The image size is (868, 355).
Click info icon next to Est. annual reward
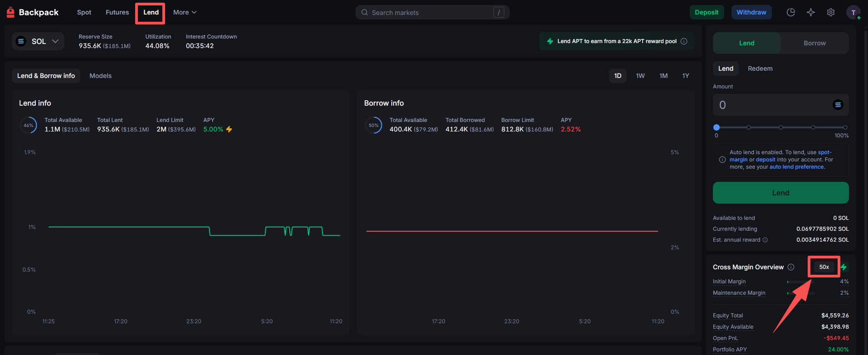coord(765,240)
